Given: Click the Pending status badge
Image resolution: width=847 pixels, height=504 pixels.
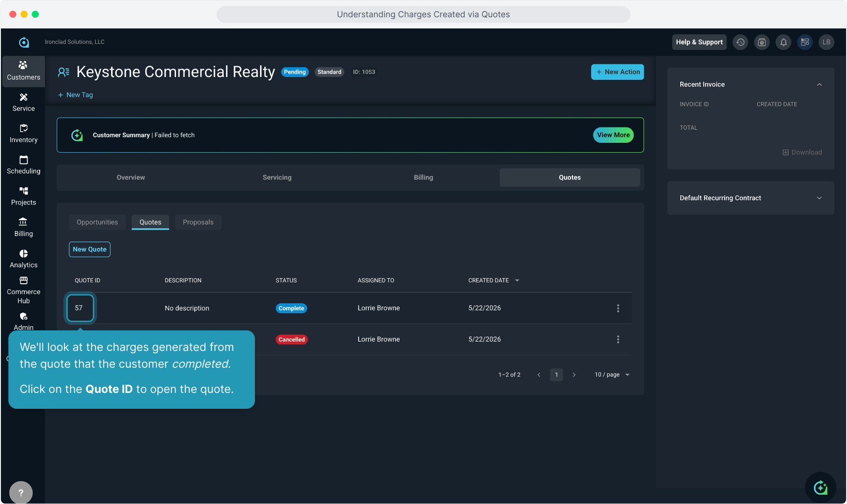Looking at the screenshot, I should click(295, 72).
